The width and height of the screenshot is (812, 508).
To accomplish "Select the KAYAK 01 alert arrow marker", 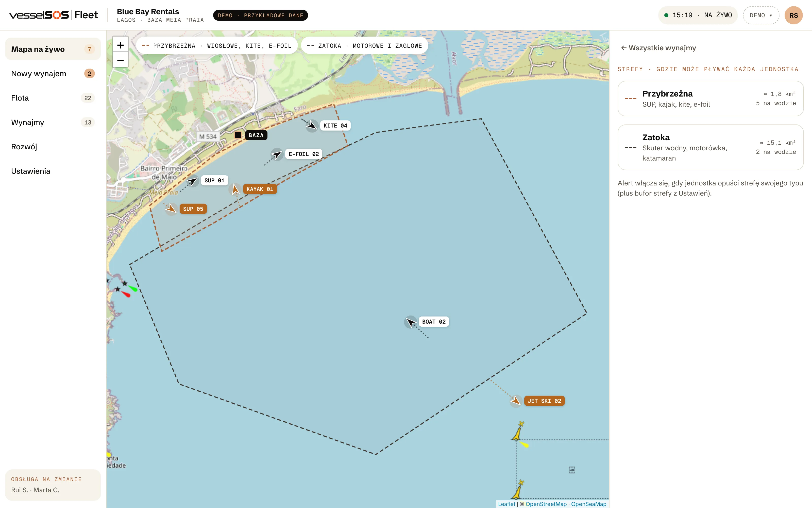I will 235,189.
